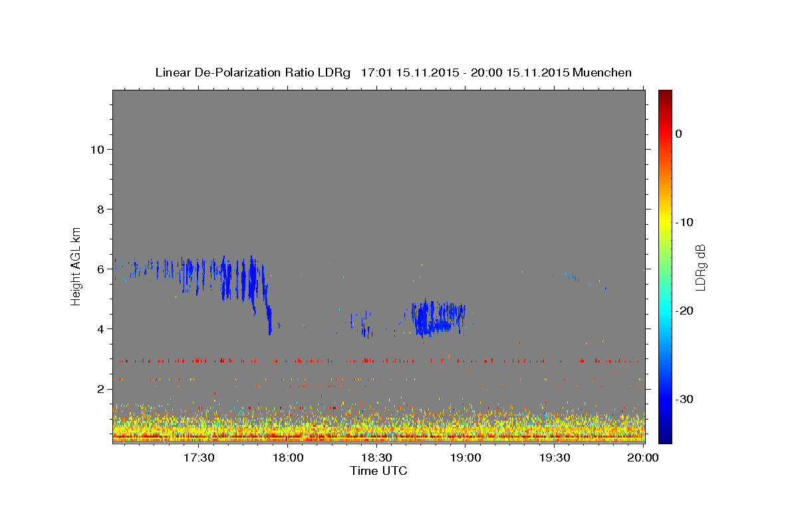This screenshot has height=532, width=798.
Task: Click the blue cloud echo near 18:50 UTC
Action: (x=438, y=318)
